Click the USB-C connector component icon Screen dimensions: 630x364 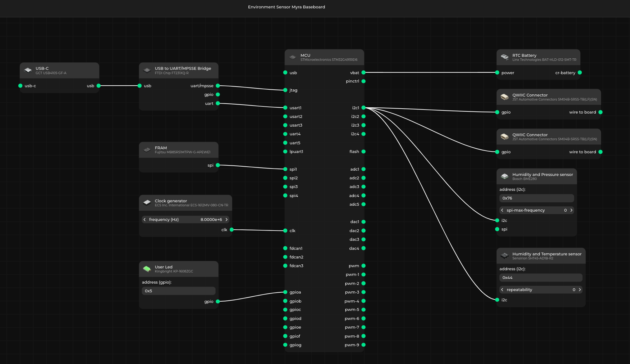pos(28,70)
